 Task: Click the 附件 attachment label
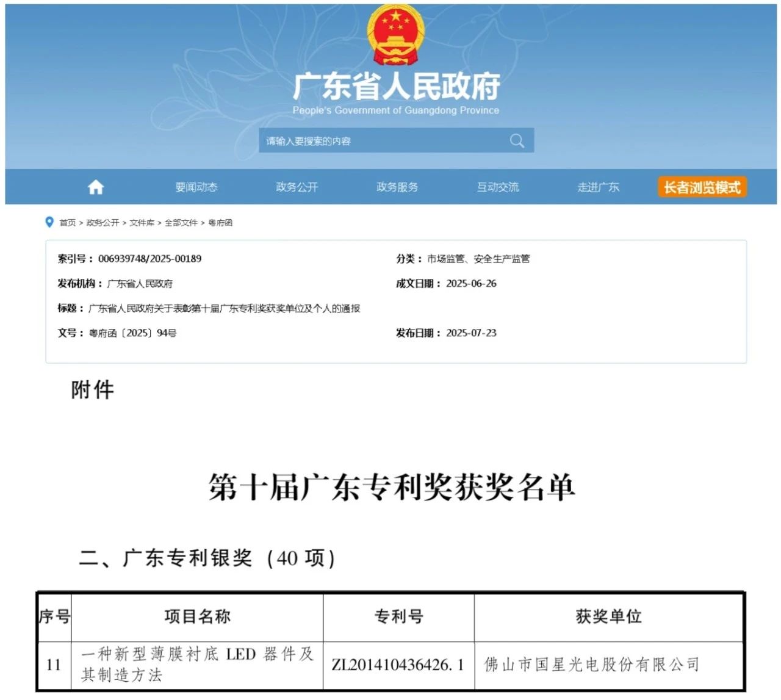pyautogui.click(x=92, y=391)
